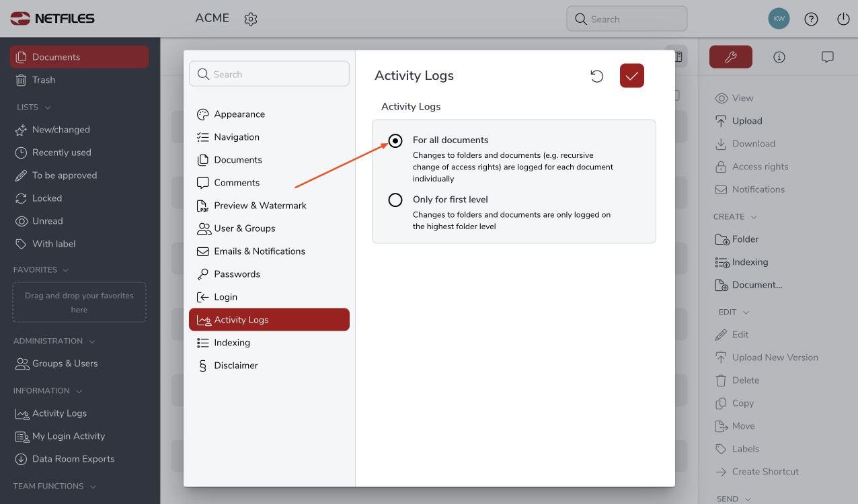
Task: Open the help question mark icon
Action: point(811,19)
